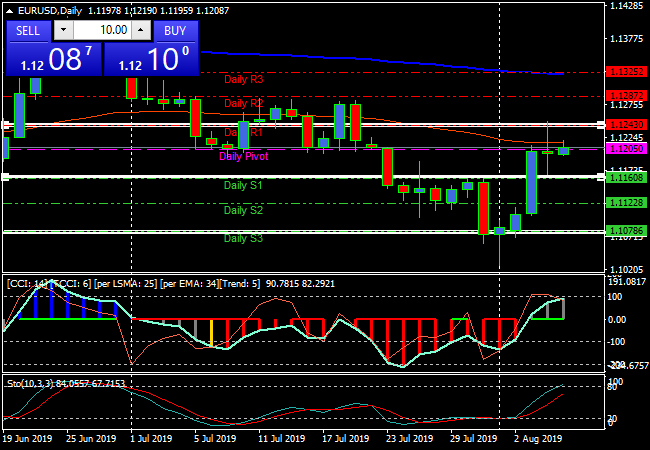Click the BUY button
Viewport: 650px width, 450px height.
click(x=175, y=31)
